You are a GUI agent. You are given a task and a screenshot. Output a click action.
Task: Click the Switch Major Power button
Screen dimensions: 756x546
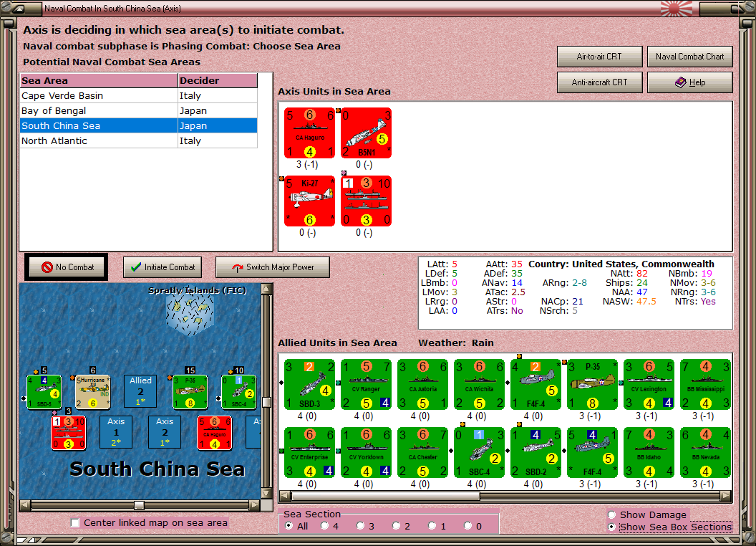coord(273,267)
